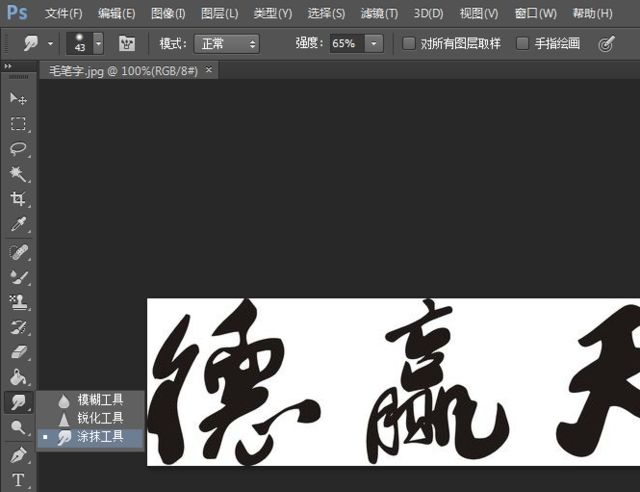Expand the 强度 strength slider arrow
This screenshot has width=640, height=492.
(373, 44)
